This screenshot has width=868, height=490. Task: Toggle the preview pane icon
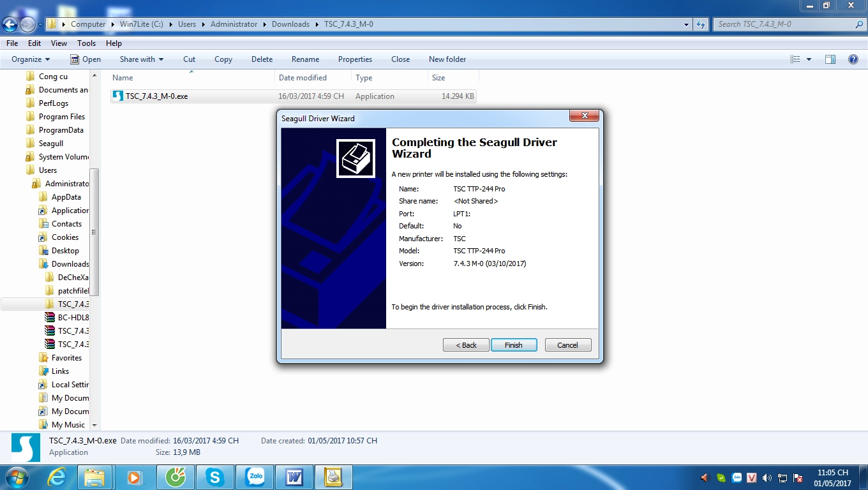pyautogui.click(x=830, y=59)
